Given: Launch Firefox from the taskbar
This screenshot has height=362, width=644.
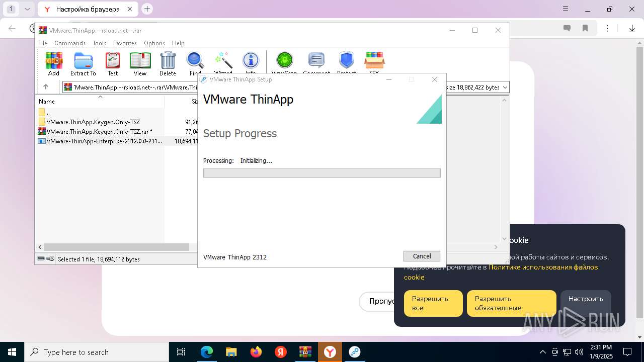Looking at the screenshot, I should 256,352.
